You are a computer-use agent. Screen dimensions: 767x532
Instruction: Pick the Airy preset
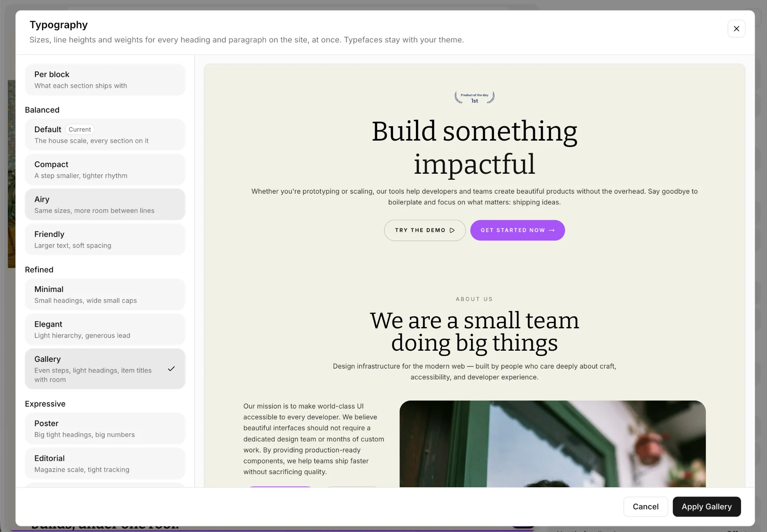[x=105, y=204]
